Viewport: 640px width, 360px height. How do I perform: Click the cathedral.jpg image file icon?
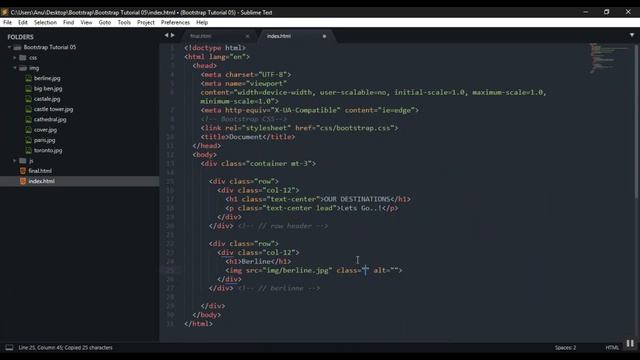(28, 120)
